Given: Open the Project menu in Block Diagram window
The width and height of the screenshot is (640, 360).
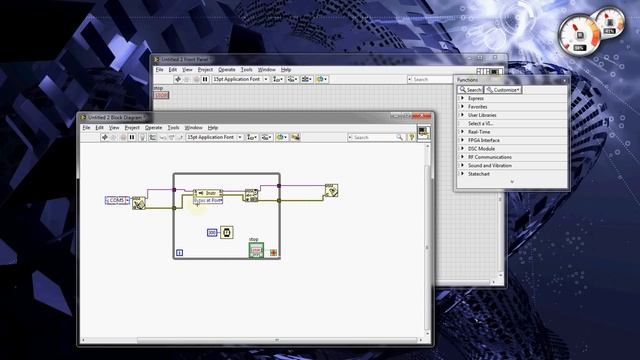Looking at the screenshot, I should point(132,128).
